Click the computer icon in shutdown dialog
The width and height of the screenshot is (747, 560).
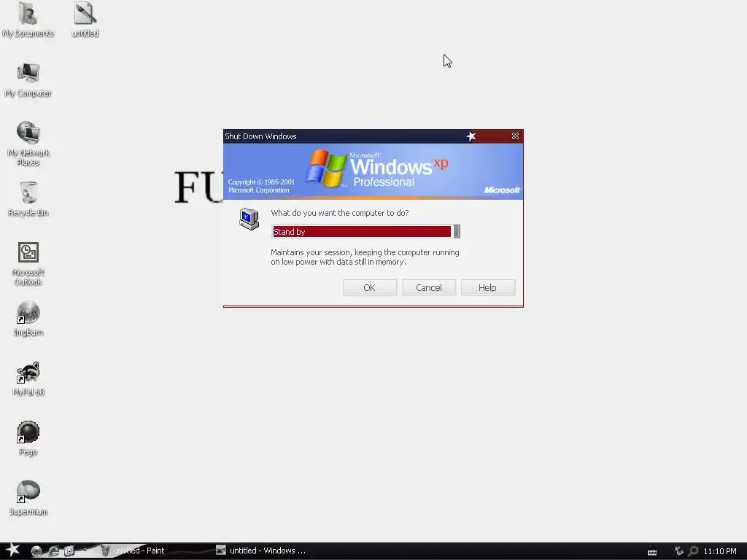(249, 219)
